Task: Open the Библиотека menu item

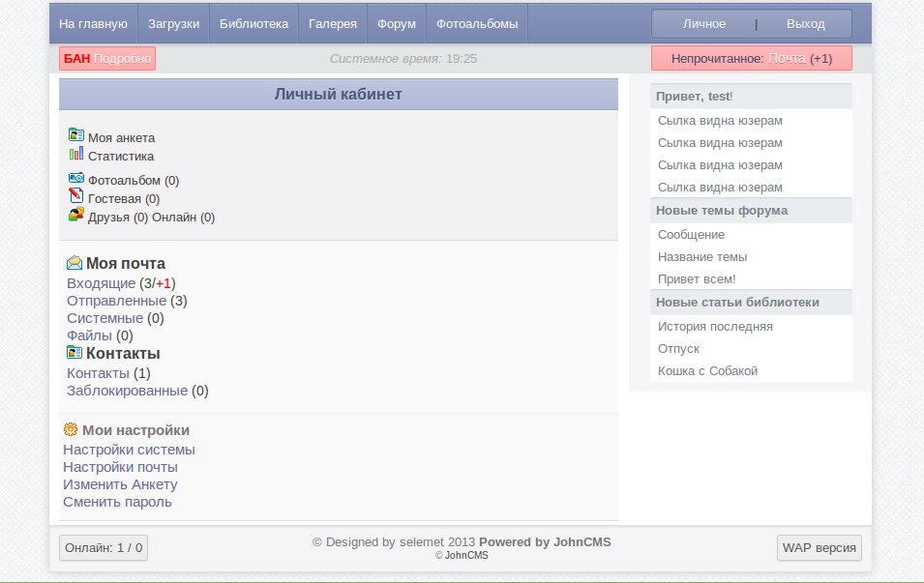Action: tap(254, 24)
